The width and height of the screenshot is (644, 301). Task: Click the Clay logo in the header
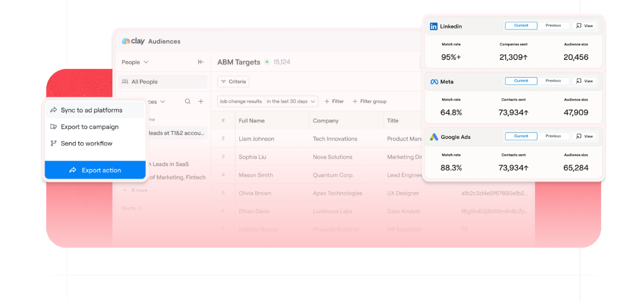[133, 41]
